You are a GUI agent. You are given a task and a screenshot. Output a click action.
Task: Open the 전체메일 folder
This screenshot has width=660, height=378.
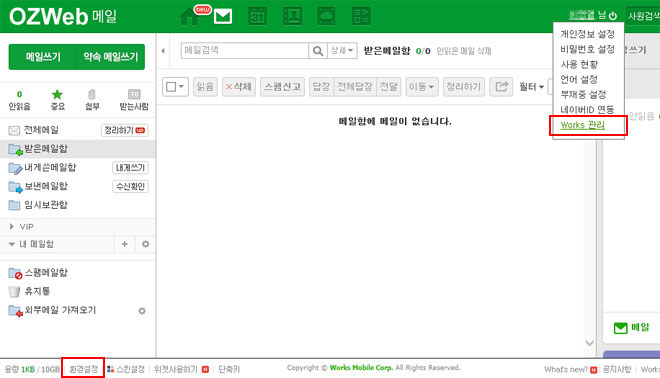coord(41,130)
